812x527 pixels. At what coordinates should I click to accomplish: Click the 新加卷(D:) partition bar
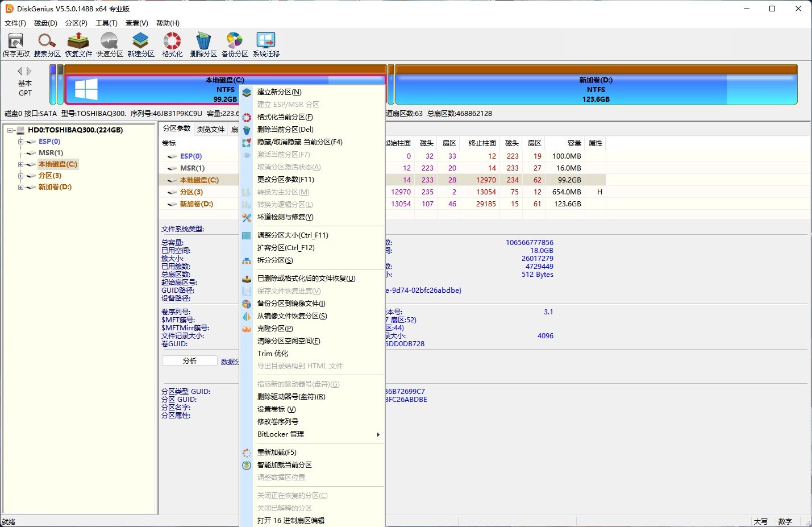[596, 90]
